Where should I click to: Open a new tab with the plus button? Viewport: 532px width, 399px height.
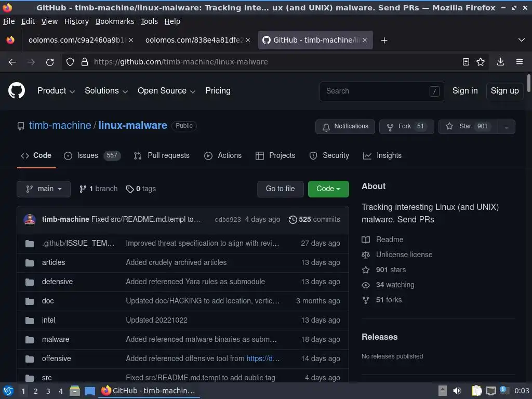[384, 41]
